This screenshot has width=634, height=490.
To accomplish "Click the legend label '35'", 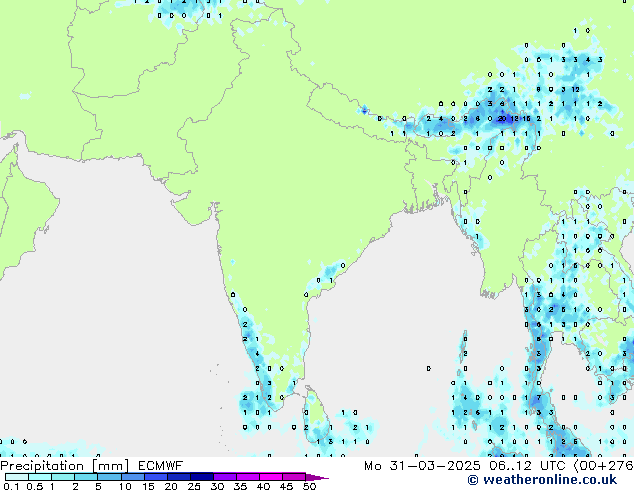I will (240, 486).
